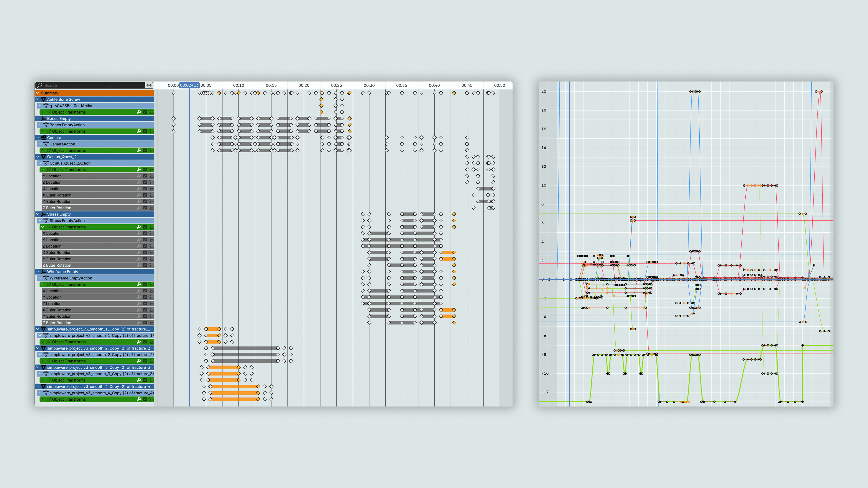This screenshot has height=488, width=868.
Task: Collapse the Oculus_Quest_2 object
Action: coord(38,157)
